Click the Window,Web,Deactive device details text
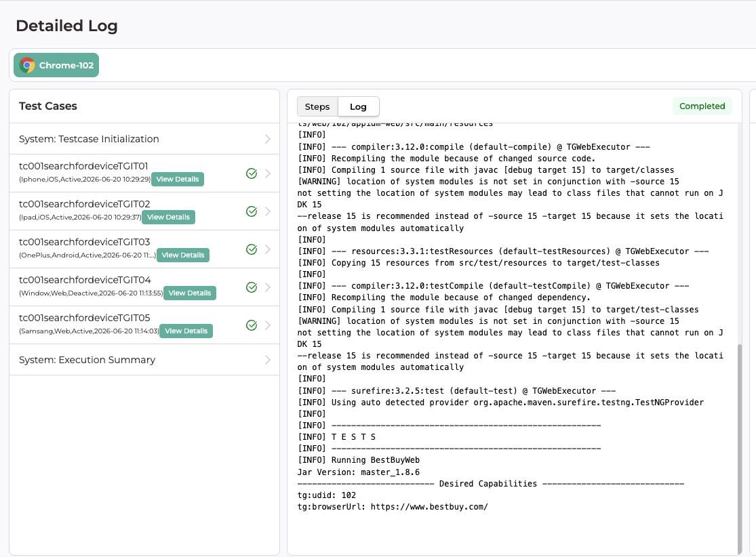 pos(91,293)
